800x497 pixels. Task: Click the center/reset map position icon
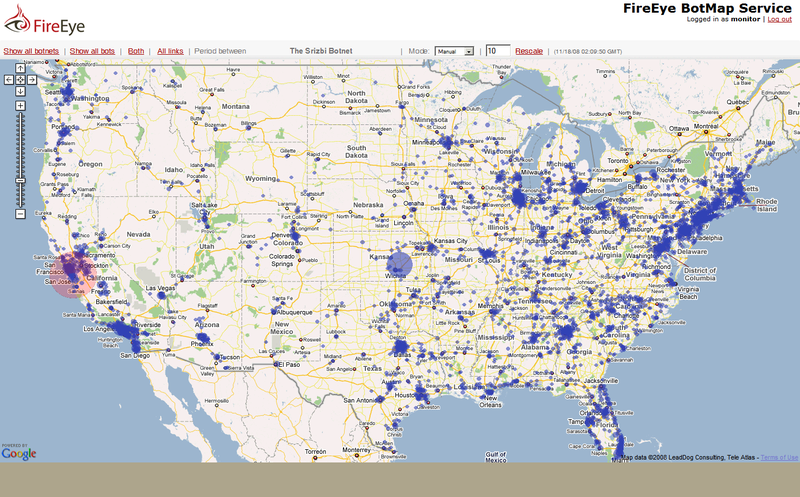click(x=20, y=80)
